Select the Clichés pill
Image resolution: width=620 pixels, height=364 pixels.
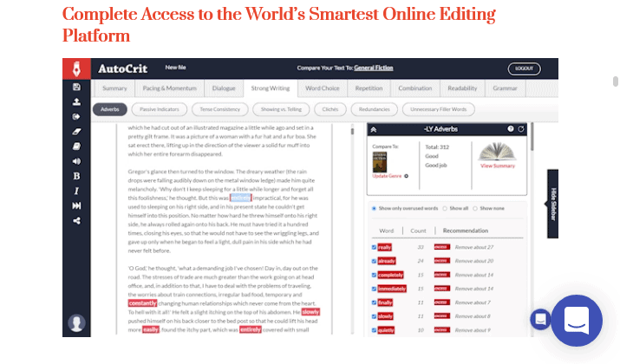(x=330, y=109)
